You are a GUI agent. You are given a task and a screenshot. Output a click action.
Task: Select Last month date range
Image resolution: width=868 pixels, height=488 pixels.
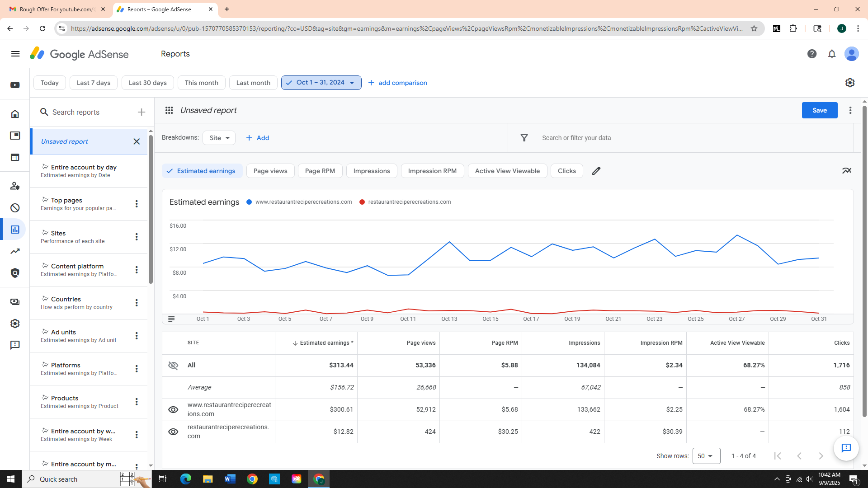point(253,83)
